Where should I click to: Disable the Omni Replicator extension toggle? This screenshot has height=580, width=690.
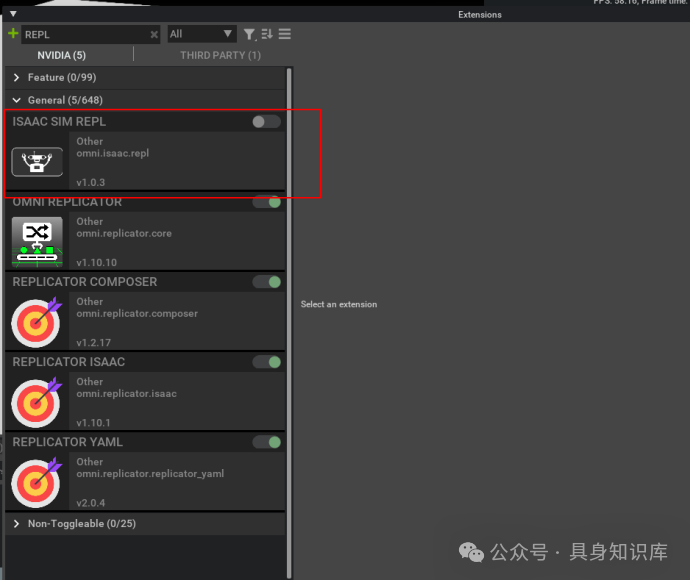pos(266,202)
